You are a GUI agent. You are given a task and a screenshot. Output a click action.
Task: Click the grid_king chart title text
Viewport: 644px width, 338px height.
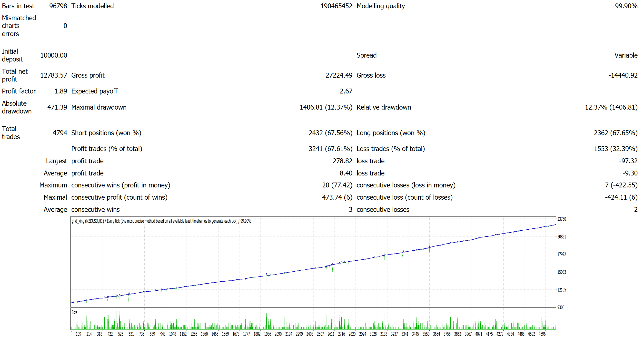tap(161, 221)
